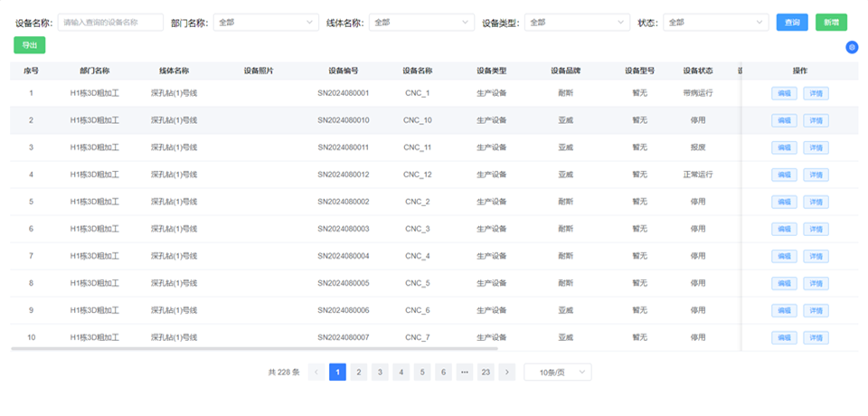The height and width of the screenshot is (416, 868).
Task: View details of CNC_1 row
Action: pyautogui.click(x=816, y=94)
